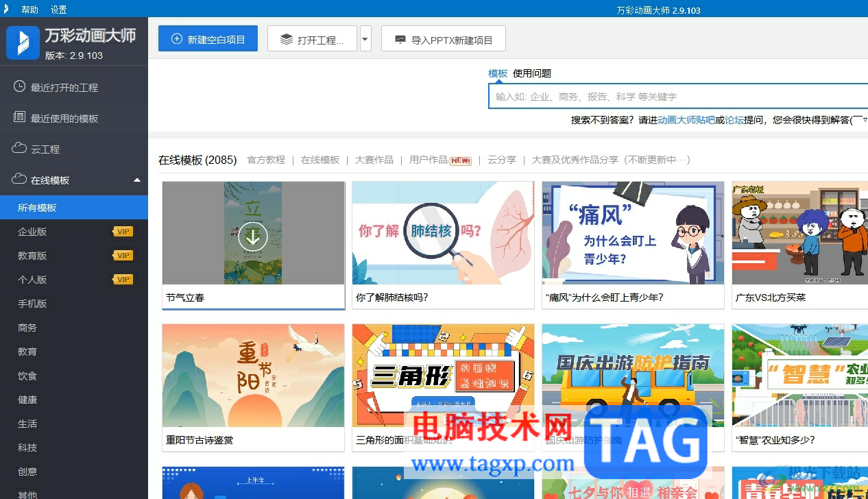The width and height of the screenshot is (868, 499).
Task: Collapse the 在线模板 section arrow
Action: 137,180
